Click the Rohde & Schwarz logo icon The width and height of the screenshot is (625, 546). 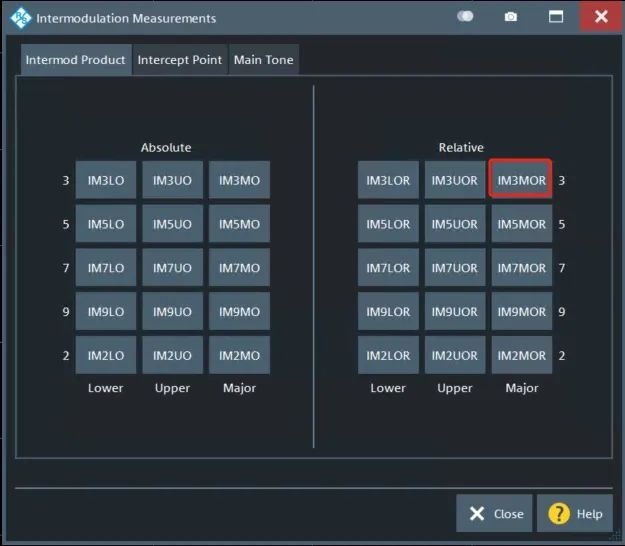20,18
